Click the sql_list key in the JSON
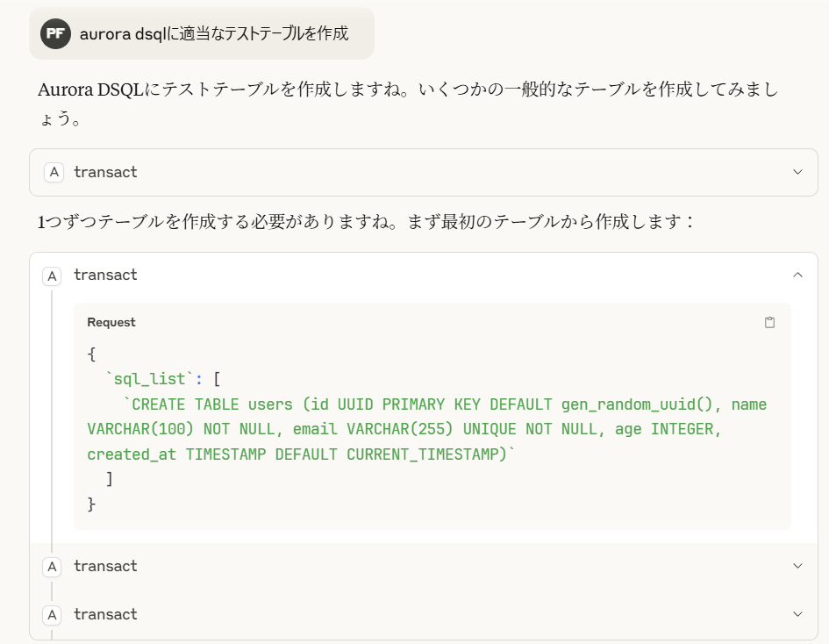This screenshot has width=829, height=644. [x=150, y=379]
